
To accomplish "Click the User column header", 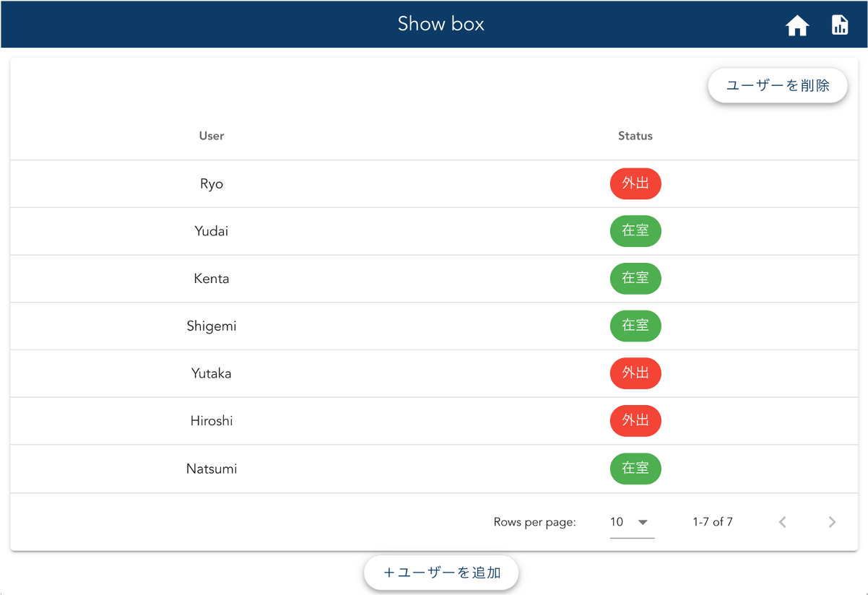I will coord(212,136).
